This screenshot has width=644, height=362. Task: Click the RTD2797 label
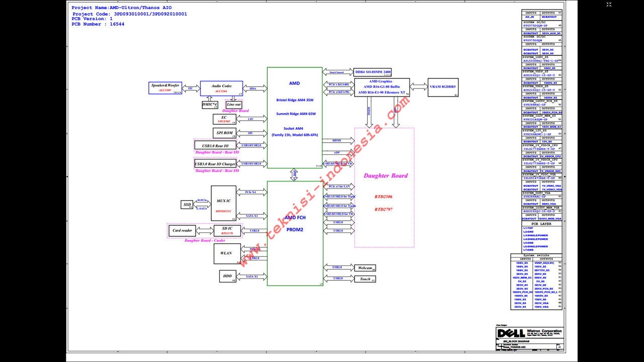[383, 209]
